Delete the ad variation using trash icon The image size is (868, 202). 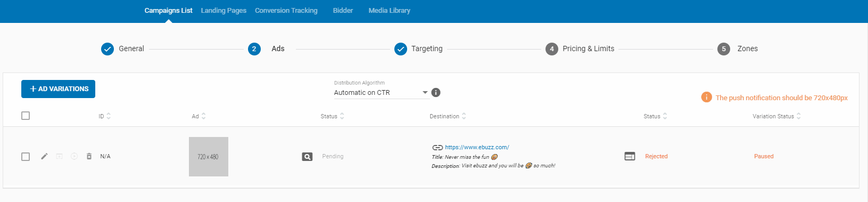tap(89, 156)
